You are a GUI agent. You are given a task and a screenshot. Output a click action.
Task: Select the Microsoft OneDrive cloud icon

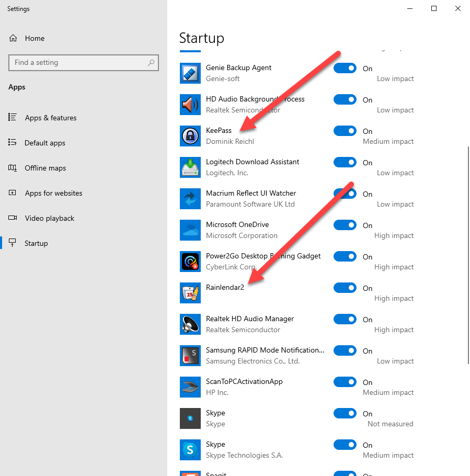click(x=190, y=230)
